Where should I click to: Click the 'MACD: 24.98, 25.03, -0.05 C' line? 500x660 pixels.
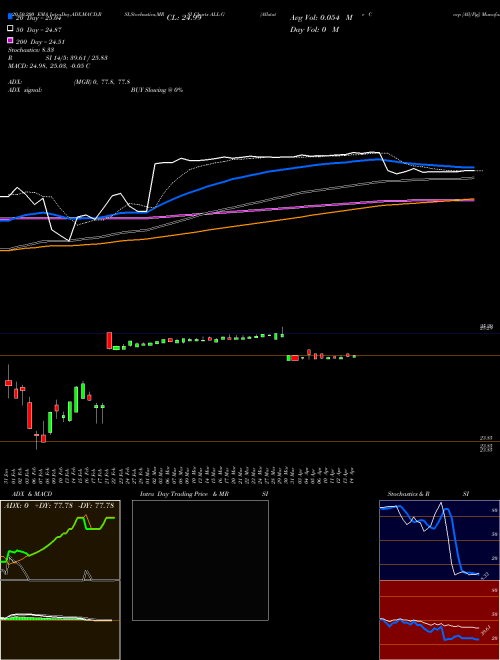pos(49,66)
